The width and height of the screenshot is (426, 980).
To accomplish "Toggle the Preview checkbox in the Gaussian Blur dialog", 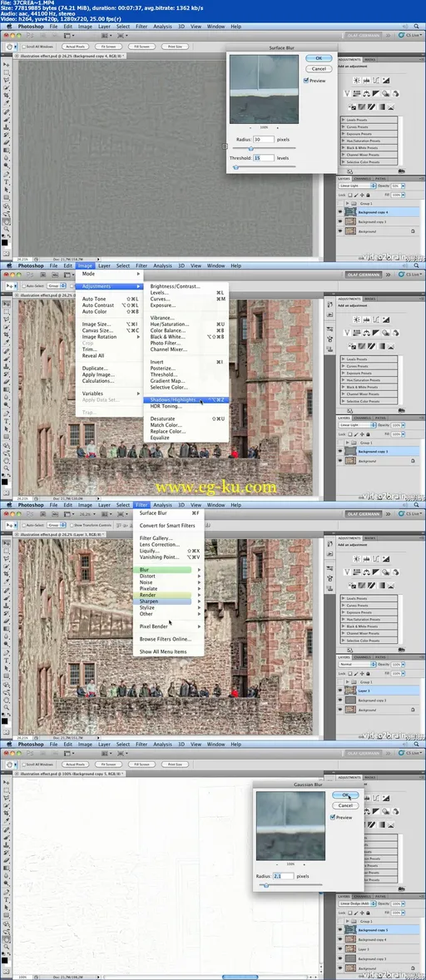I will [332, 817].
